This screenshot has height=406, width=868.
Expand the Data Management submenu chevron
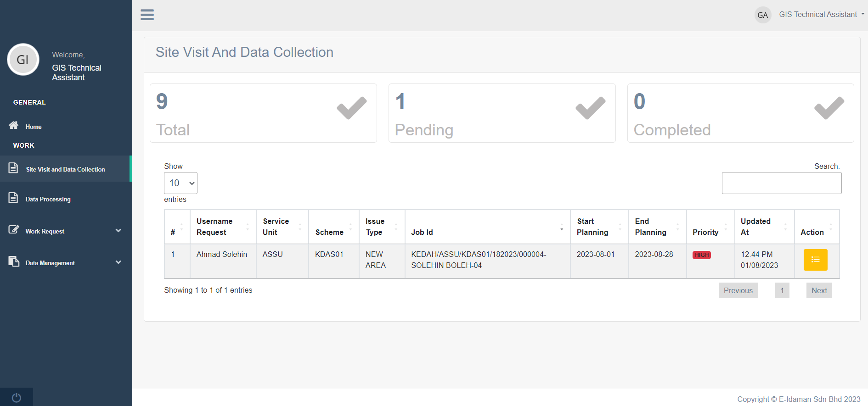(118, 262)
